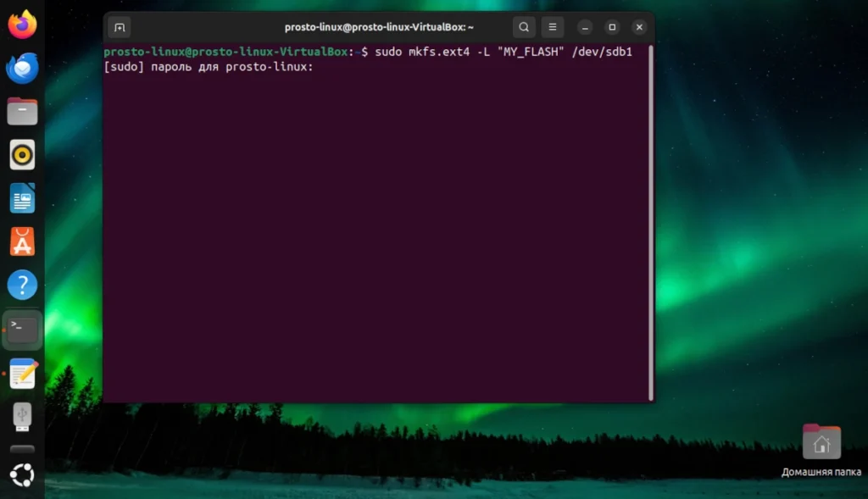Viewport: 868px width, 499px height.
Task: Launch Thunderbird mail client
Action: pyautogui.click(x=22, y=68)
